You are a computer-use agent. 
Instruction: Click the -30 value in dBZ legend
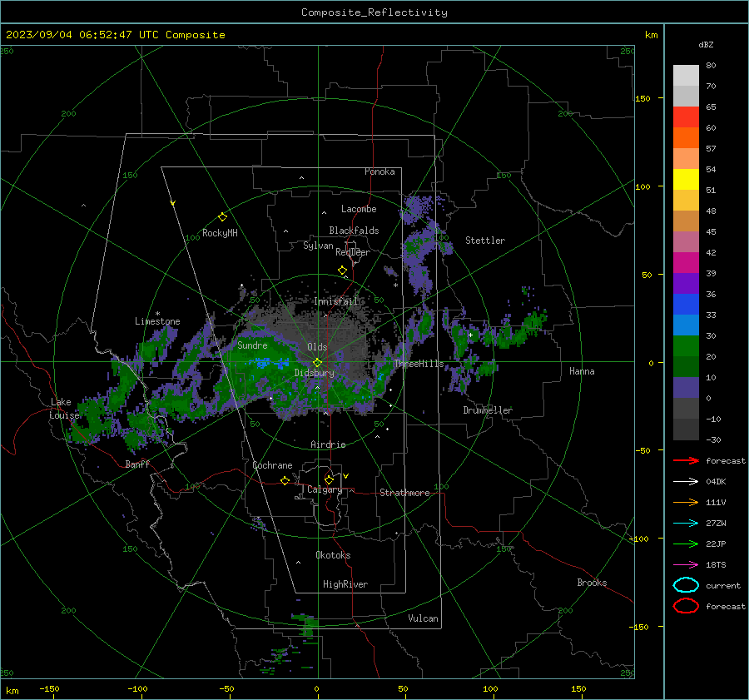(713, 439)
